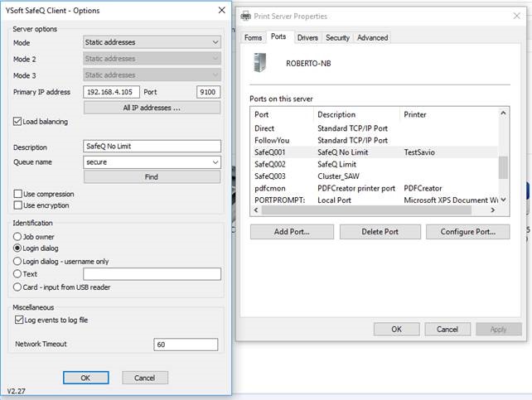Image resolution: width=532 pixels, height=400 pixels.
Task: Click the Description column header
Action: pos(357,114)
